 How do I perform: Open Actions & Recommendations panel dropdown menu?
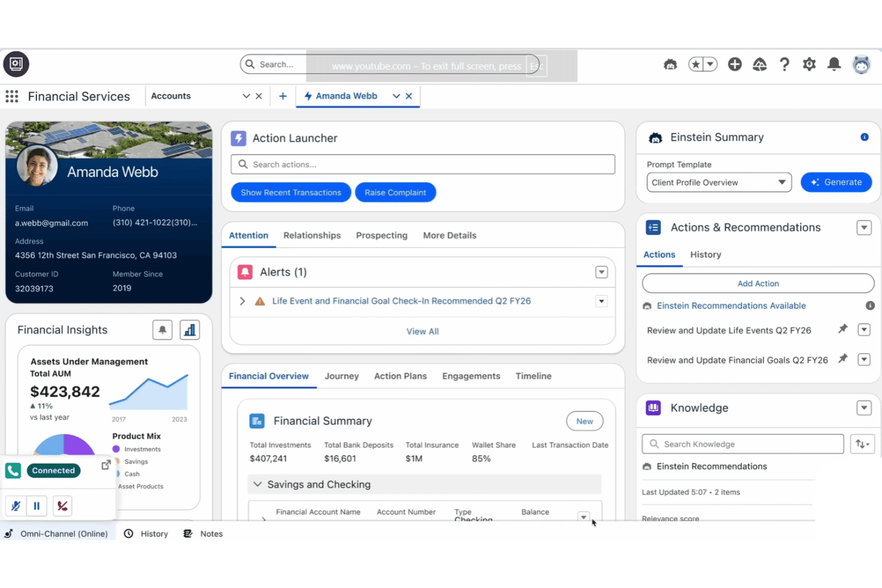click(x=864, y=228)
